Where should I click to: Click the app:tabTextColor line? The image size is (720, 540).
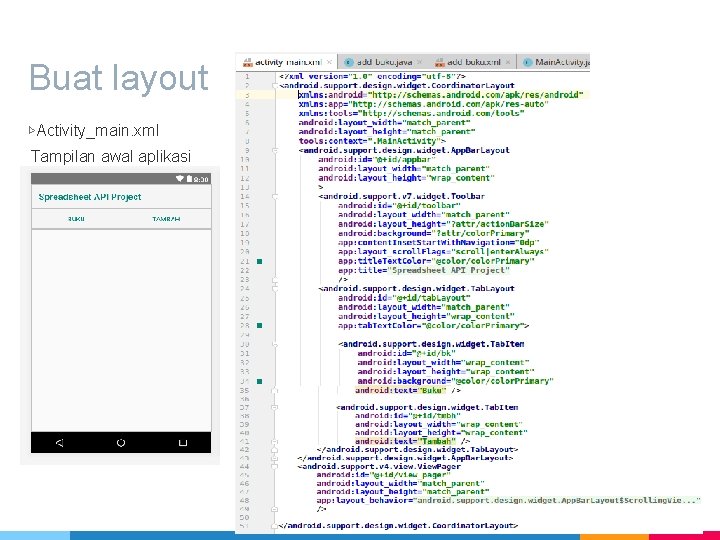[x=433, y=326]
